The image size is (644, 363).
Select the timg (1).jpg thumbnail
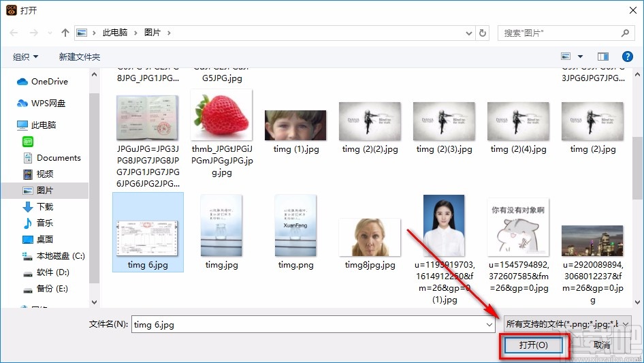(295, 125)
